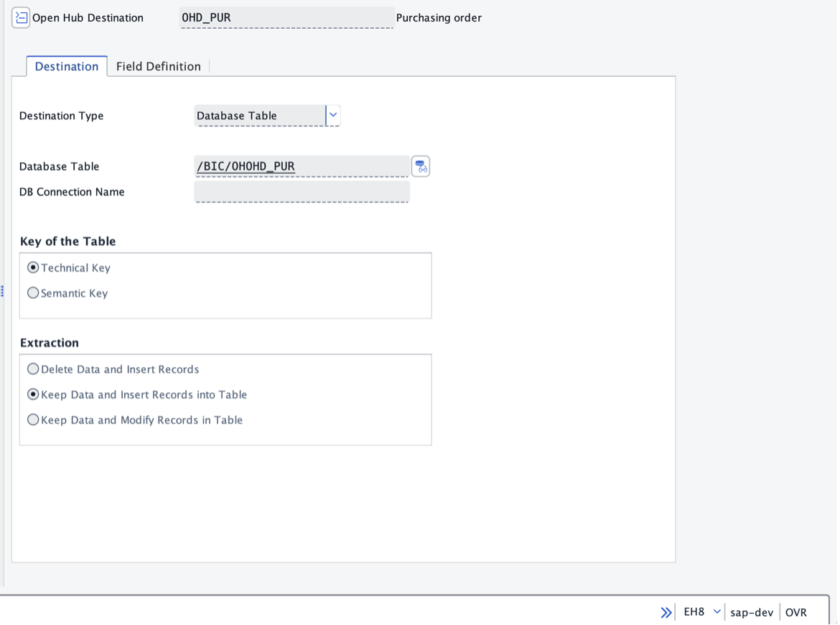
Task: Choose Keep Data and Modify Records in Table
Action: [33, 420]
